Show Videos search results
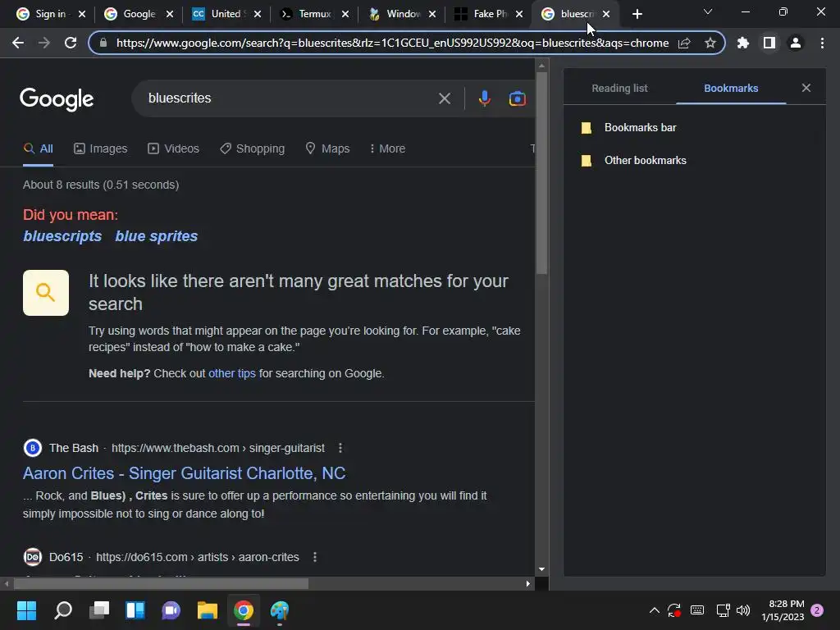This screenshot has width=840, height=630. click(174, 148)
